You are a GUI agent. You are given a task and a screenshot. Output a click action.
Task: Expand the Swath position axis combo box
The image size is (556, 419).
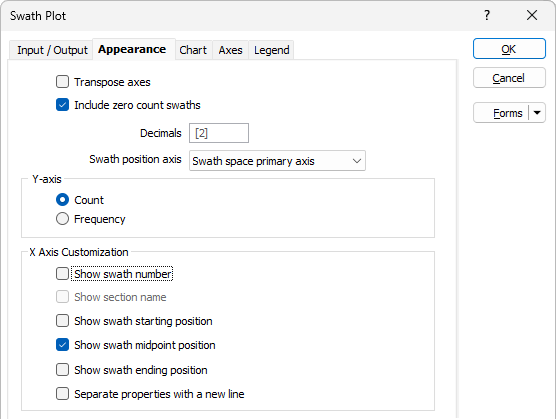tap(277, 161)
